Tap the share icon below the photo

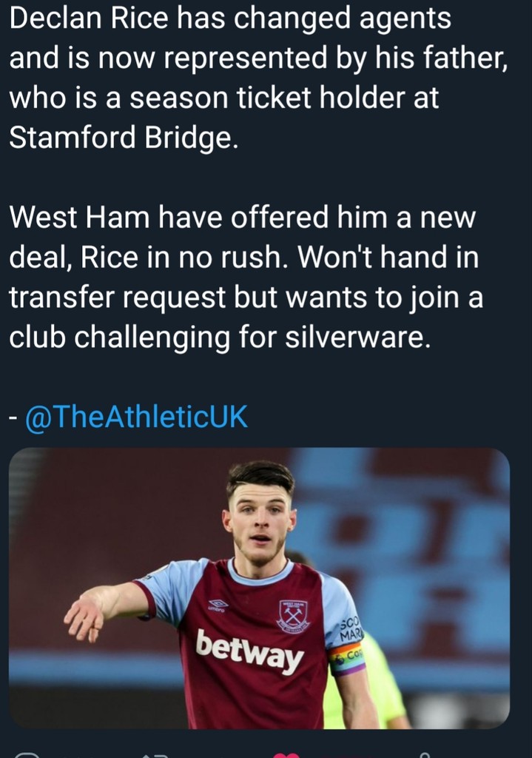pyautogui.click(x=423, y=754)
